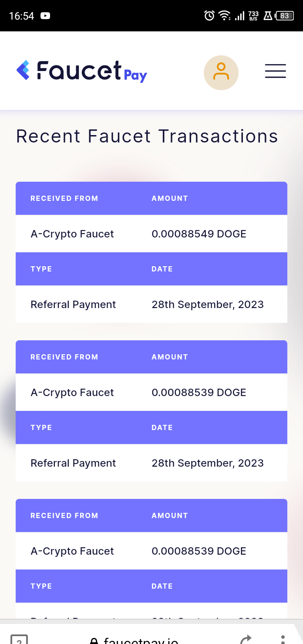Tap the Wi-Fi status icon
The width and height of the screenshot is (303, 644).
(224, 16)
